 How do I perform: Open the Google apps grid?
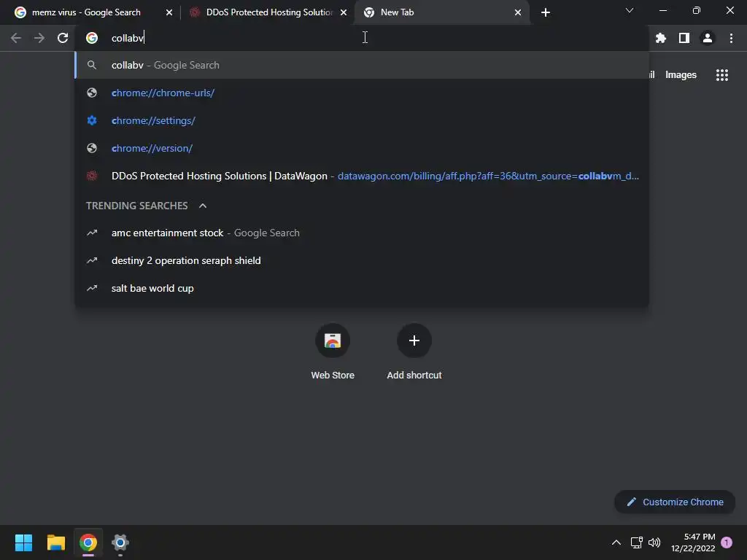tap(722, 75)
